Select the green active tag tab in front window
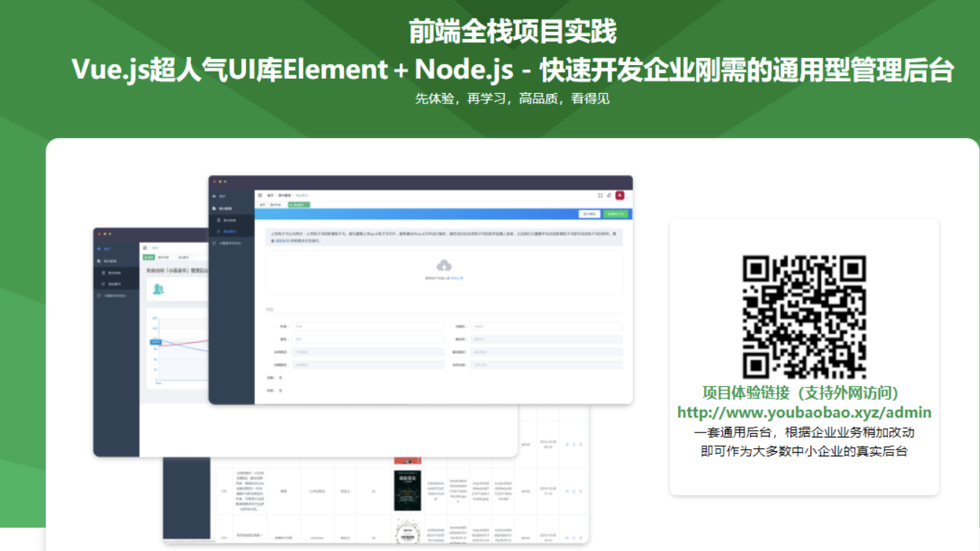Viewport: 980px width, 551px height. (x=298, y=205)
